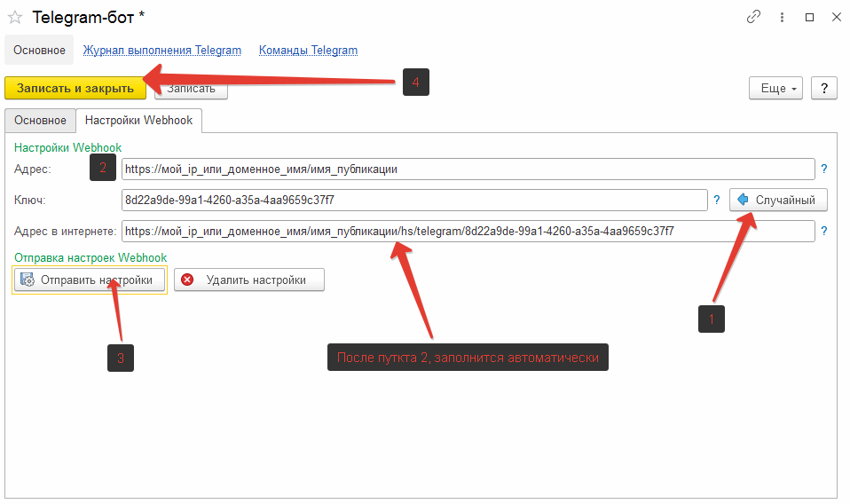
Task: Open Журнал выполнения Telegram link
Action: 162,51
